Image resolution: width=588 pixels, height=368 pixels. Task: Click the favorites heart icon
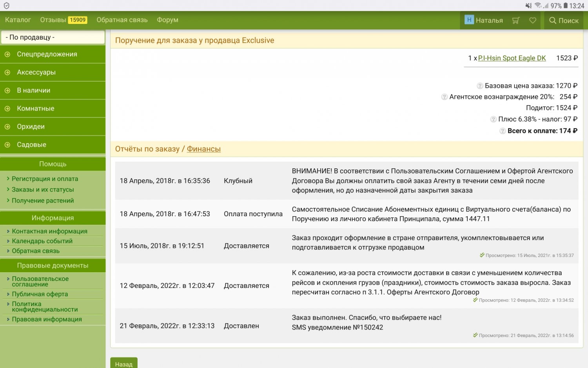pyautogui.click(x=533, y=20)
